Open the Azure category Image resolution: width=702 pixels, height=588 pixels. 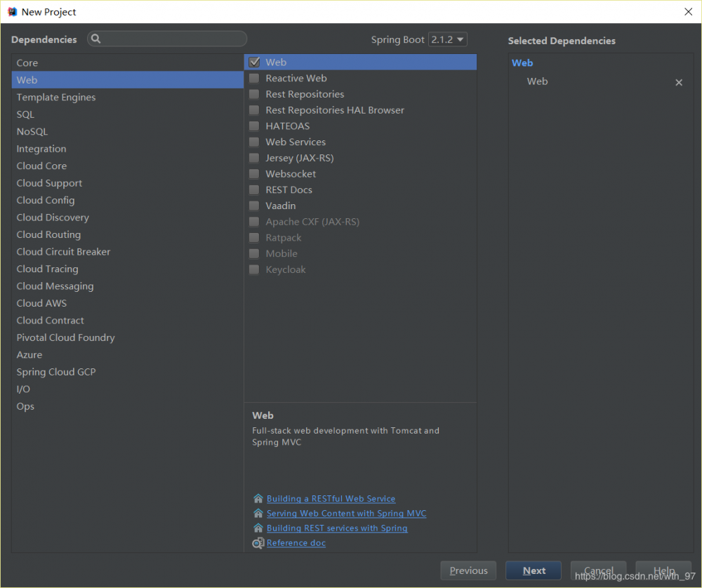pos(128,354)
